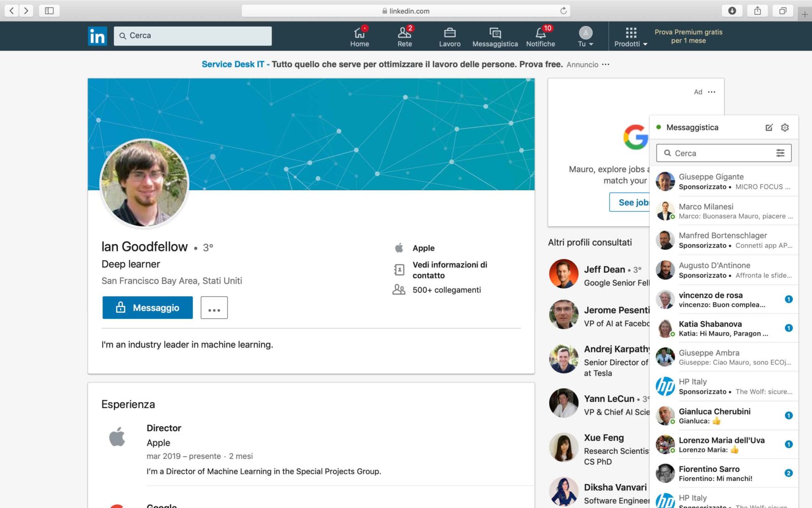Click the See jobs button
812x508 pixels.
click(x=630, y=202)
